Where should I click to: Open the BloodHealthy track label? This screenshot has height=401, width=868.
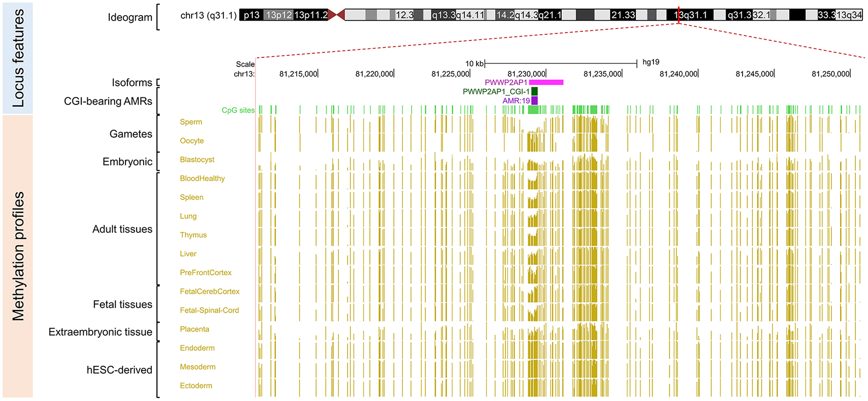(x=202, y=179)
